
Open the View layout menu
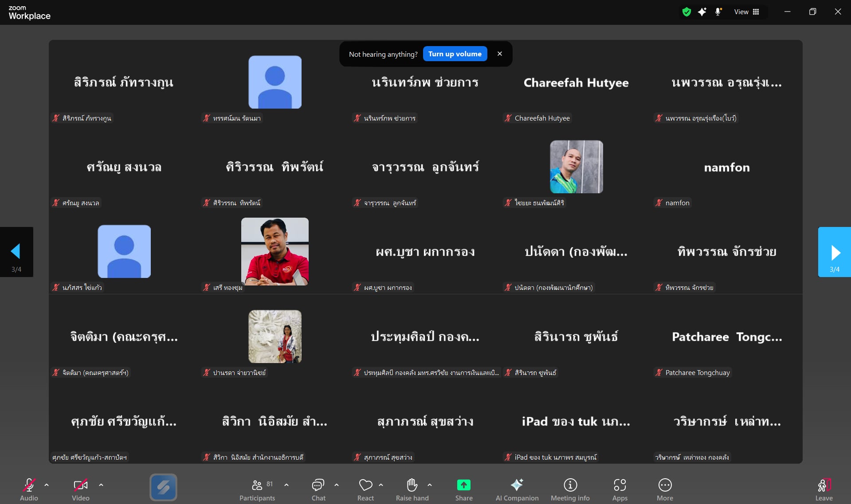click(747, 12)
